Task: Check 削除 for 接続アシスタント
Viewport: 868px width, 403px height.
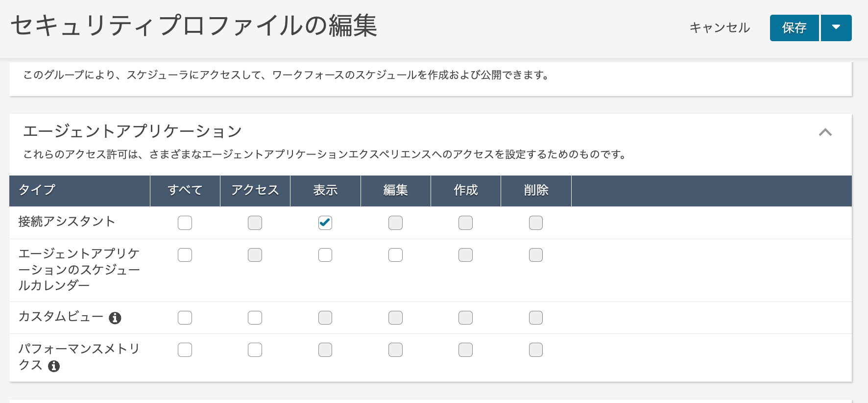Action: point(535,223)
